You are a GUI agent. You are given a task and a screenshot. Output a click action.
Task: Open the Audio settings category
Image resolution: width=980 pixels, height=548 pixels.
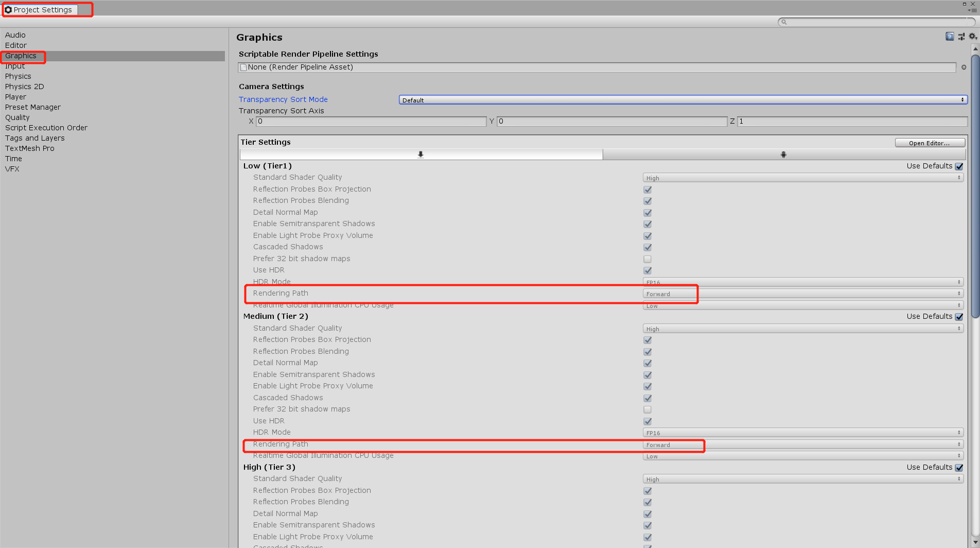tap(15, 35)
